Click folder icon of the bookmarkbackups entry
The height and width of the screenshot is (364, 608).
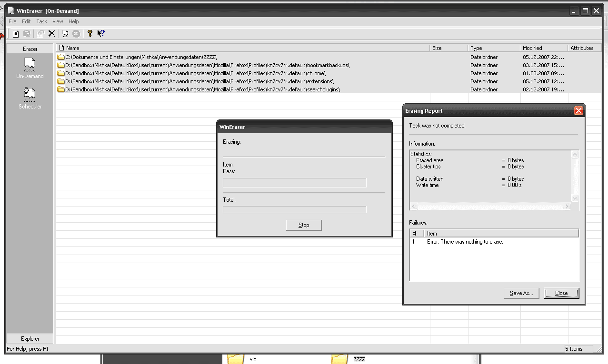click(61, 65)
